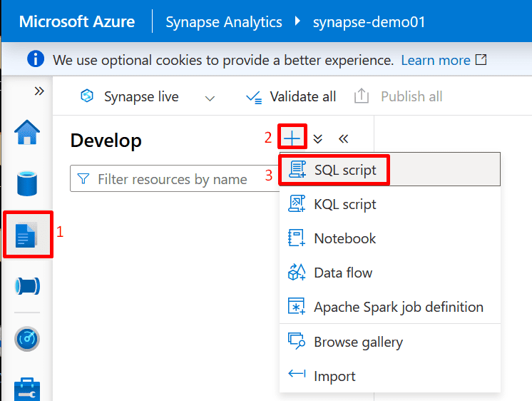Select the Develop hub document icon
The width and height of the screenshot is (532, 401).
27,235
